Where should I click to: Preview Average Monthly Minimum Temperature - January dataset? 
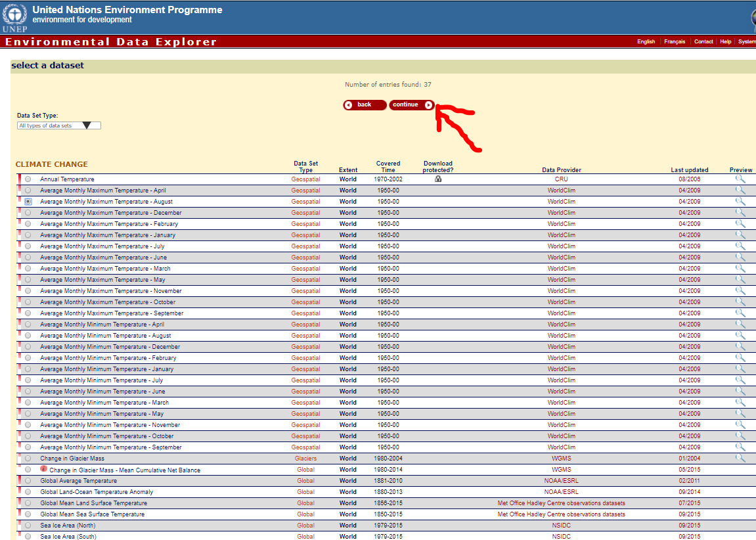coord(740,369)
